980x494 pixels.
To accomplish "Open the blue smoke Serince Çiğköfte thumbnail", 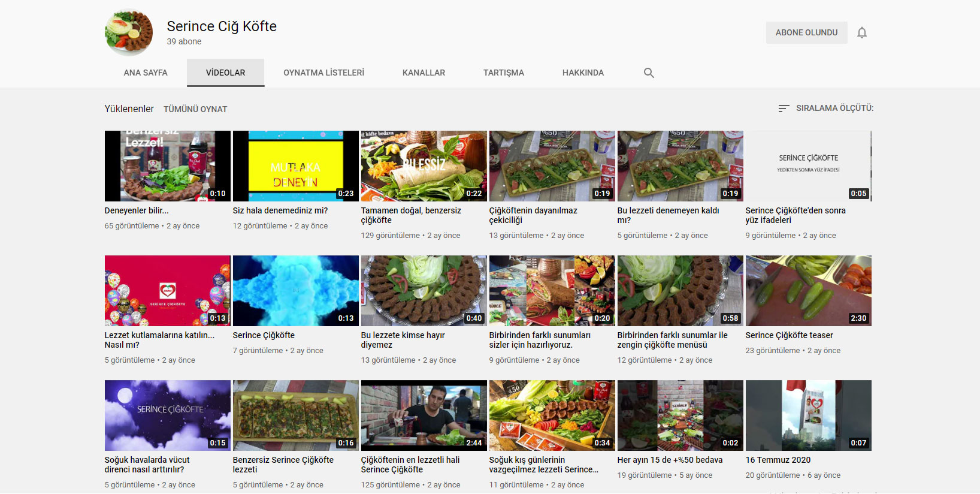I will (296, 291).
